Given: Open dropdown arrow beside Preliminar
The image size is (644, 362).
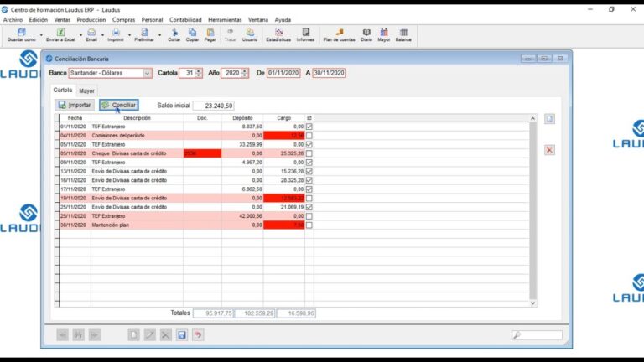Looking at the screenshot, I should [x=160, y=35].
